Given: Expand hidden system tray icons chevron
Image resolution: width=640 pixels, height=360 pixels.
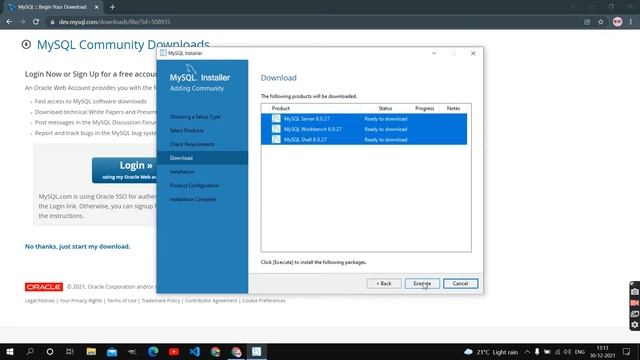Looking at the screenshot, I should click(527, 351).
